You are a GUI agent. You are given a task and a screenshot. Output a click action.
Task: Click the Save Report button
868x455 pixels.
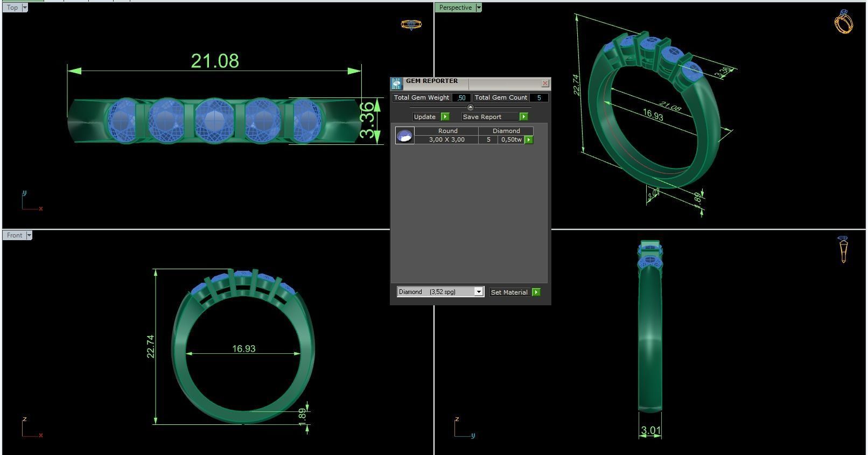[x=490, y=116]
